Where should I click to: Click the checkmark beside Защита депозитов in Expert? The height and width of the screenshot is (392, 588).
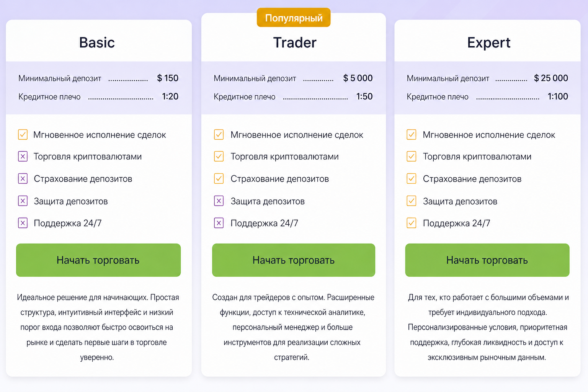[x=411, y=201]
